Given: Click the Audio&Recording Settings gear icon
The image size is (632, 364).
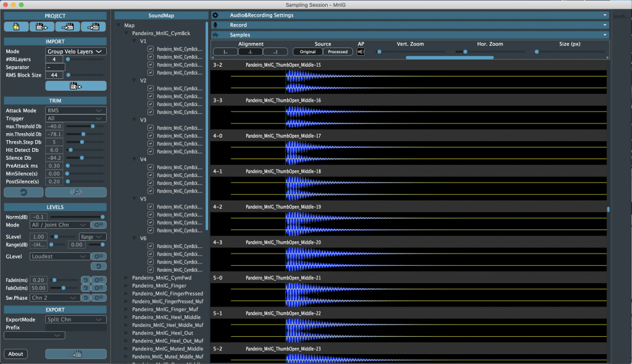Looking at the screenshot, I should [x=215, y=15].
